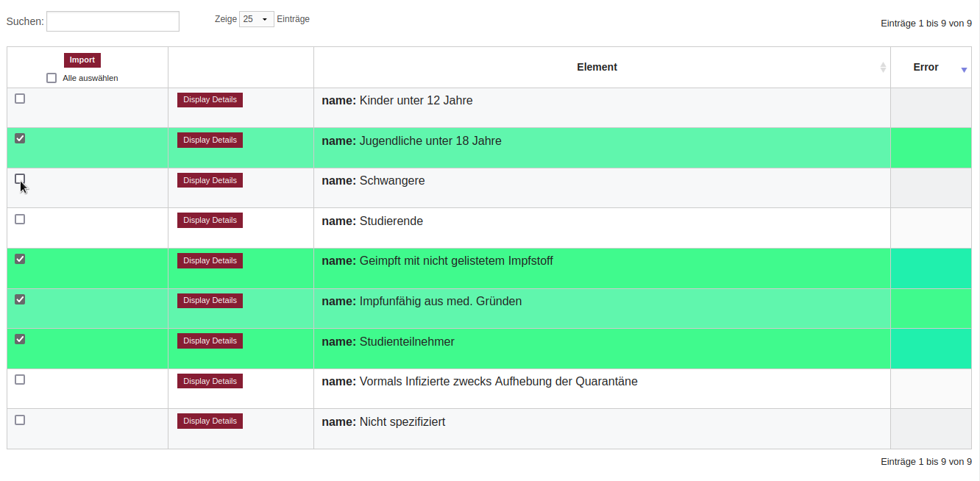Check the Studierende row checkbox

pos(20,219)
